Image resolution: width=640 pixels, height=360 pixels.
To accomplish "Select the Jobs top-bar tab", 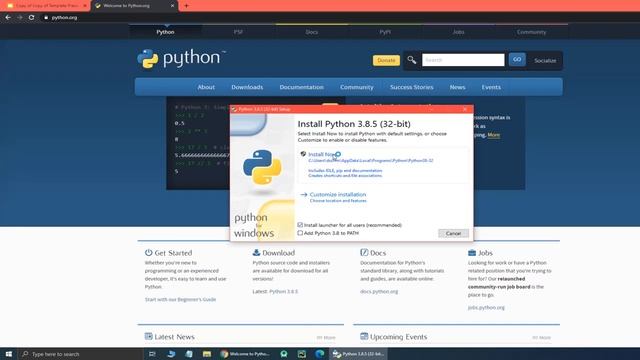I will [x=458, y=32].
